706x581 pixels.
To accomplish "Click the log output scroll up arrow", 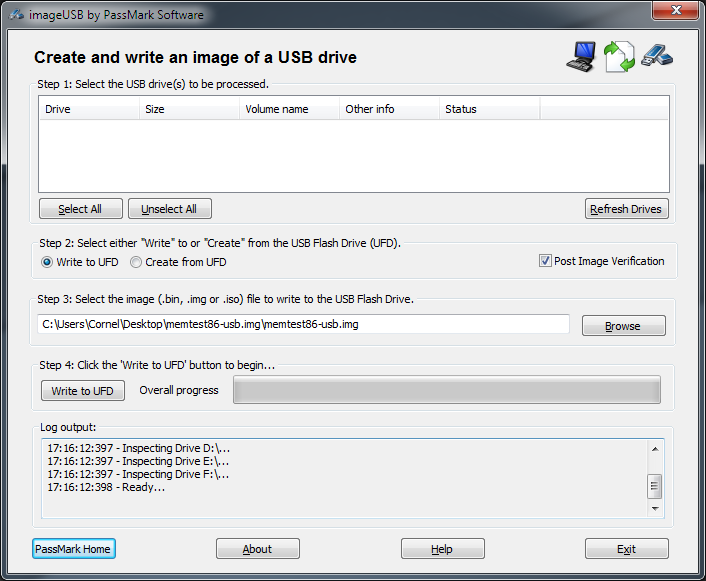I will 655,449.
